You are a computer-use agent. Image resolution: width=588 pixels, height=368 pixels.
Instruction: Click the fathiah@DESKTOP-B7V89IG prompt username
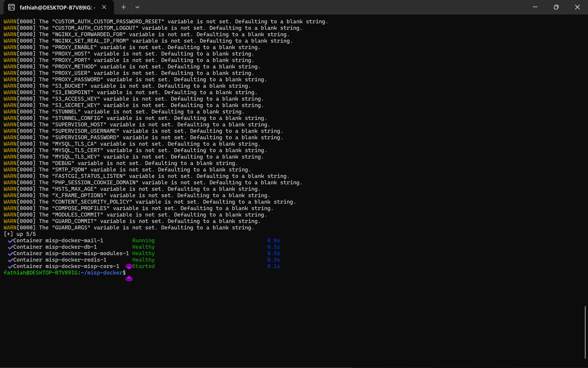tap(41, 273)
